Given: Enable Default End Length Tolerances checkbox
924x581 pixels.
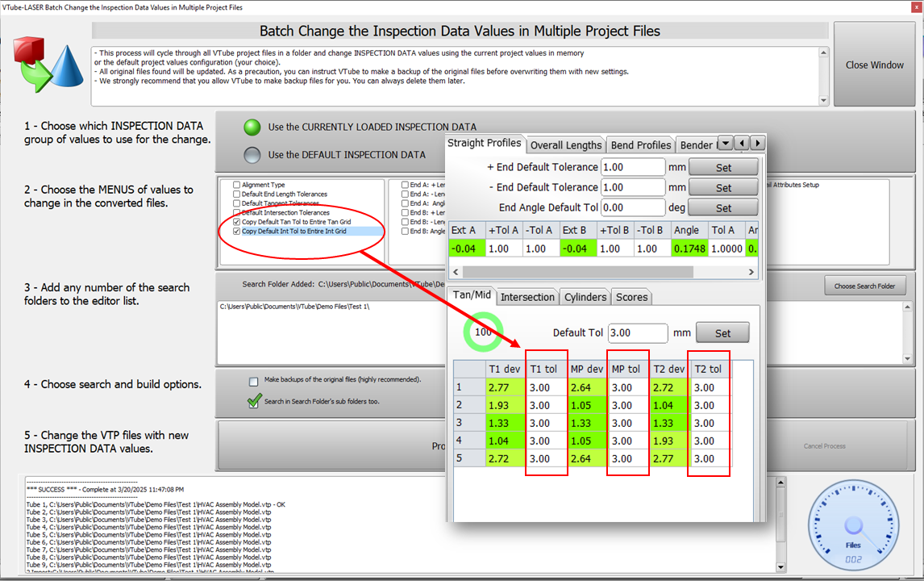Looking at the screenshot, I should pos(236,194).
